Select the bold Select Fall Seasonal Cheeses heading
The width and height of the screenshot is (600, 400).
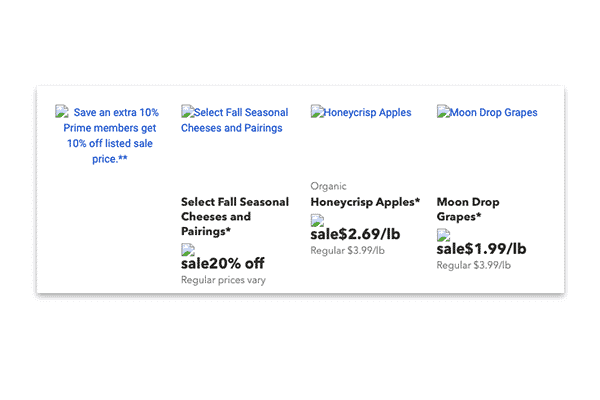coord(235,217)
